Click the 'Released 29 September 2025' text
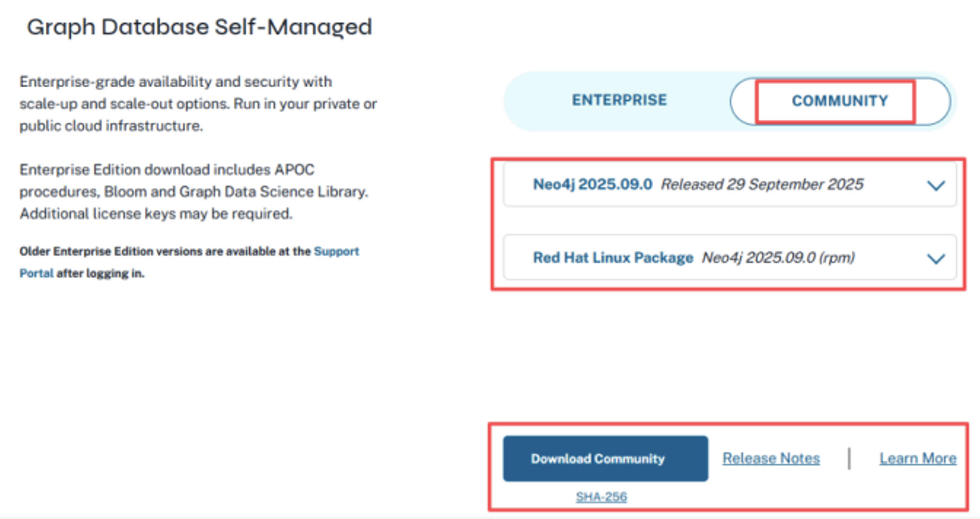Viewport: 980px width, 519px height. [762, 185]
